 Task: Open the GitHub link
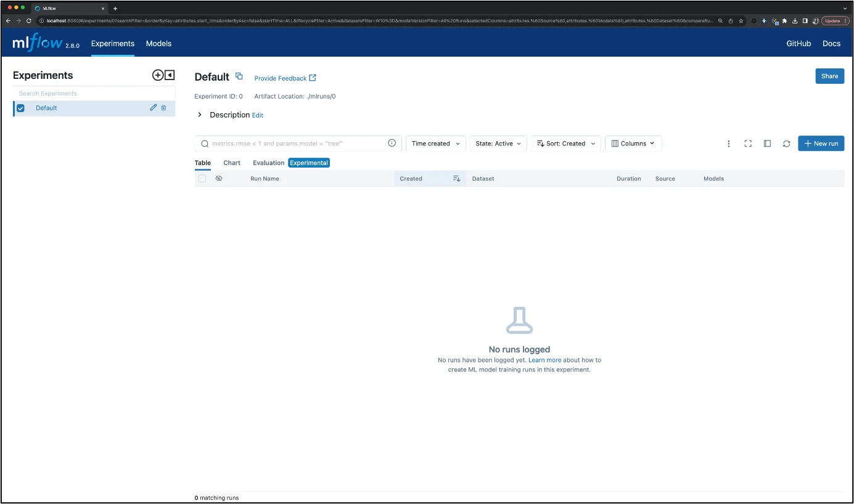tap(799, 44)
